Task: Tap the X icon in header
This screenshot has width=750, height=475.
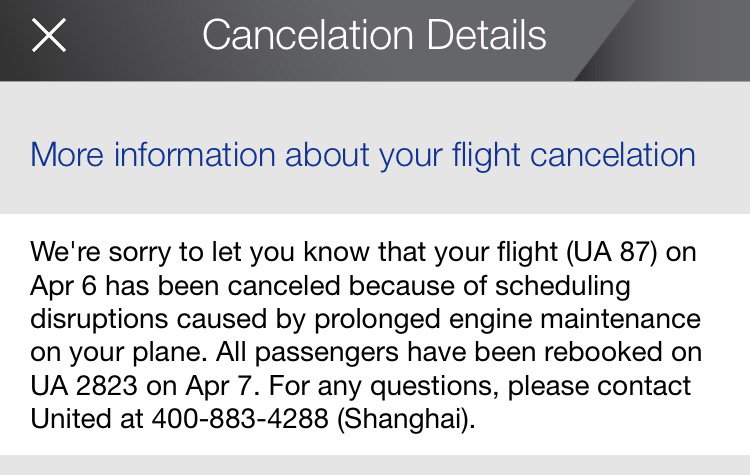Action: point(49,36)
